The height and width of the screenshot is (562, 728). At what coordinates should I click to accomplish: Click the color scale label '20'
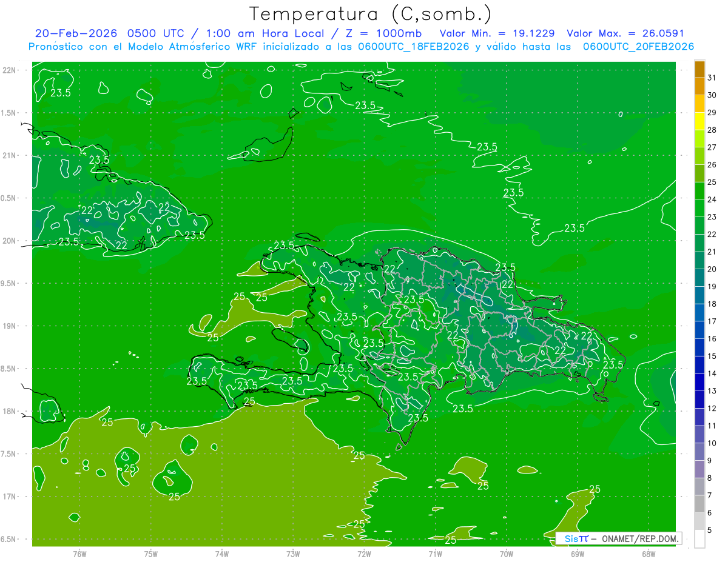point(712,269)
